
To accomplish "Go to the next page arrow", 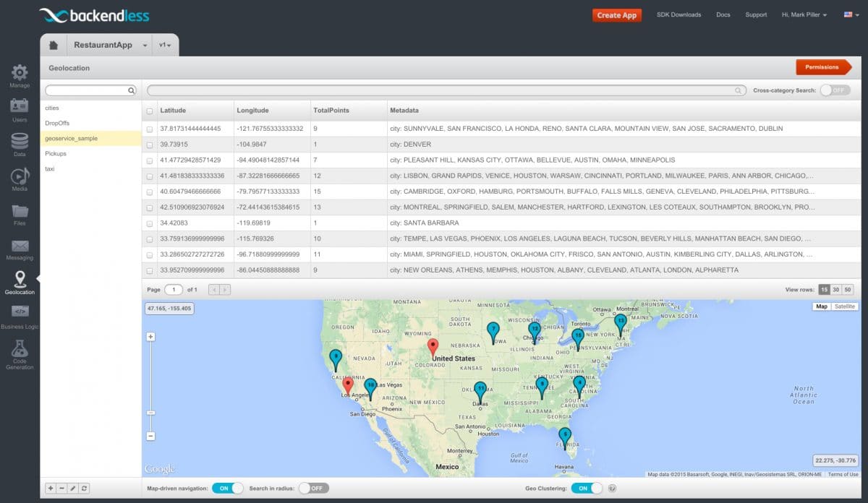I will (x=225, y=290).
